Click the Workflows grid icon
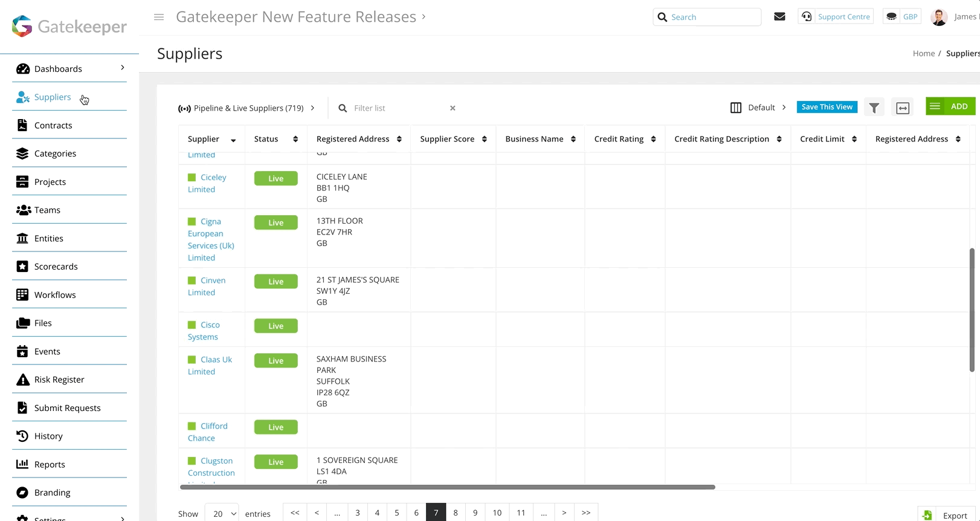 click(22, 295)
